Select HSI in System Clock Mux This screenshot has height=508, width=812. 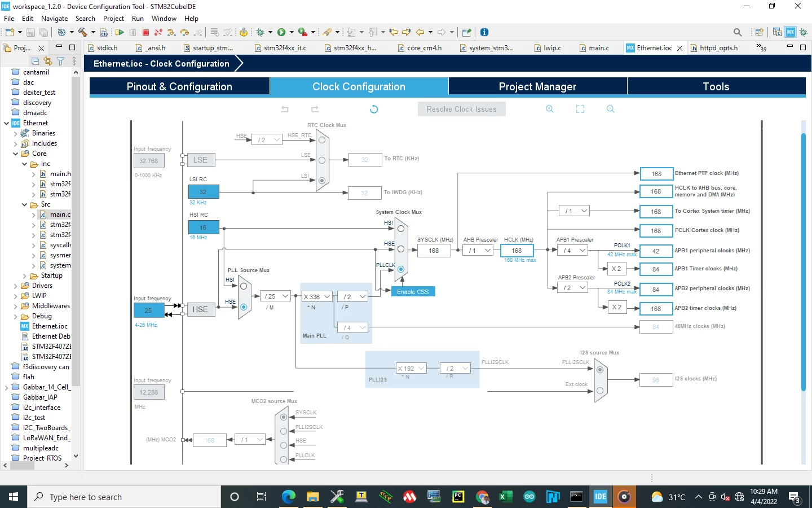point(401,229)
